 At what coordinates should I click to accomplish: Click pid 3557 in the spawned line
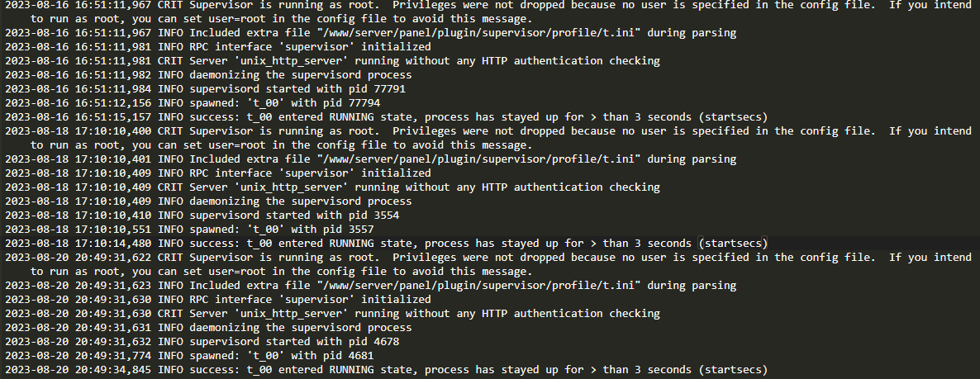[x=361, y=230]
